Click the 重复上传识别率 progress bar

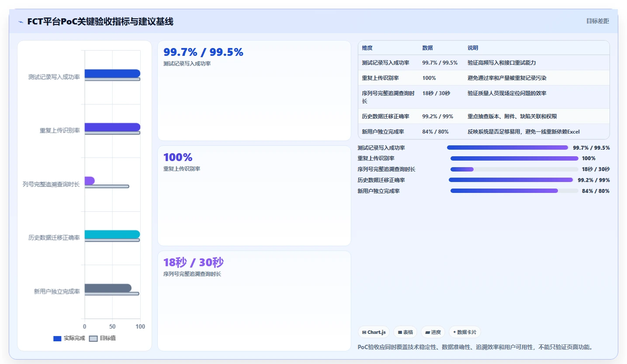514,158
